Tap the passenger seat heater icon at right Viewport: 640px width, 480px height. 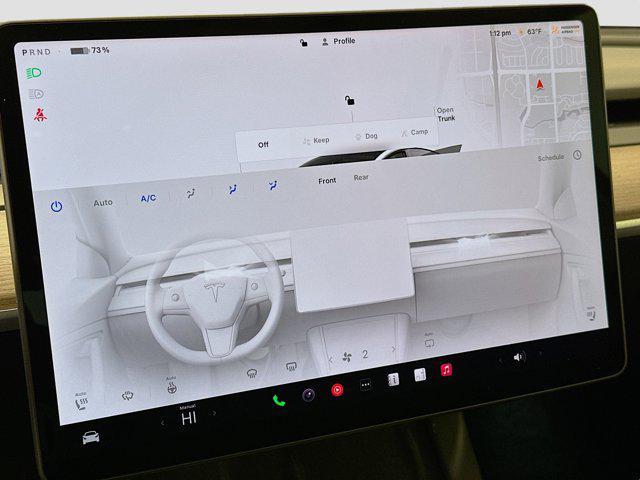point(591,313)
